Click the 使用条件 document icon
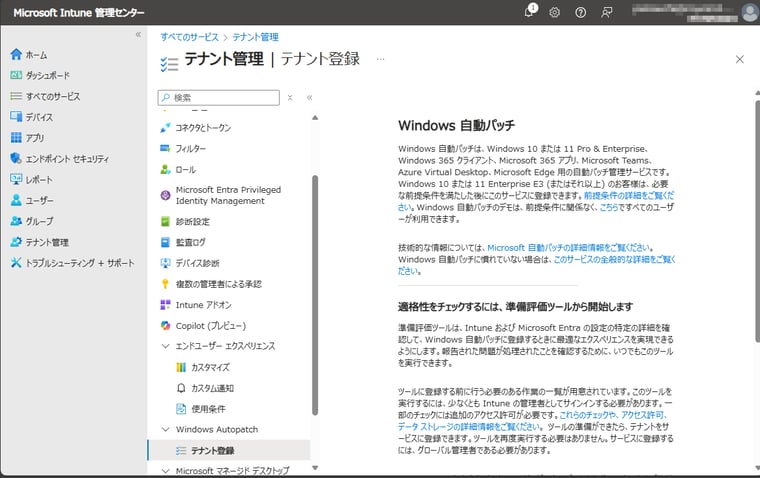The image size is (760, 478). pos(181,409)
